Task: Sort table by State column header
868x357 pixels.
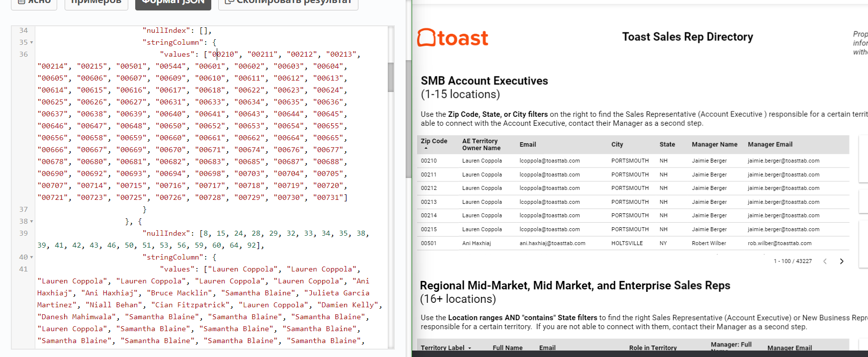Action: point(667,145)
